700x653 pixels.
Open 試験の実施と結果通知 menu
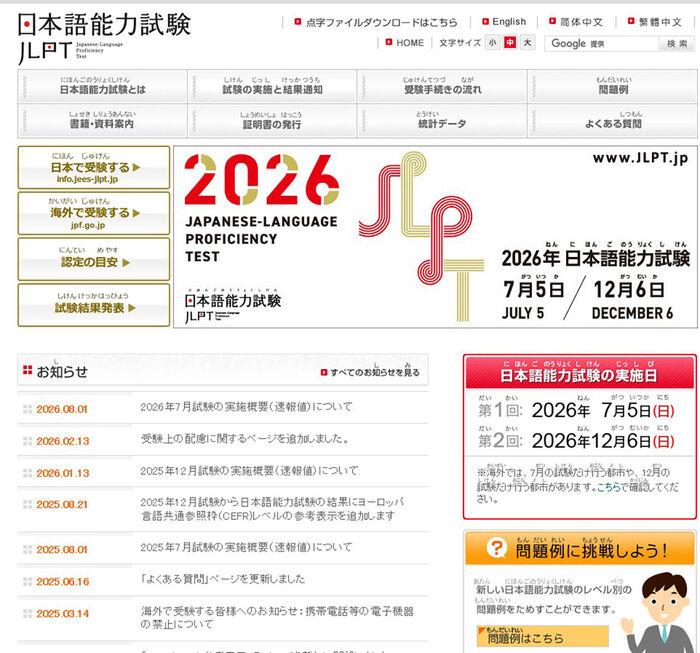(x=272, y=86)
